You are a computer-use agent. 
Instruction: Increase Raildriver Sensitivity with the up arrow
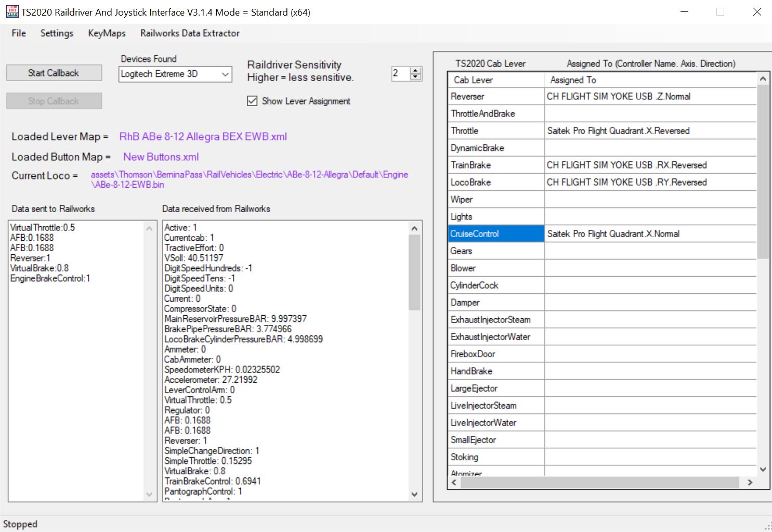[415, 70]
